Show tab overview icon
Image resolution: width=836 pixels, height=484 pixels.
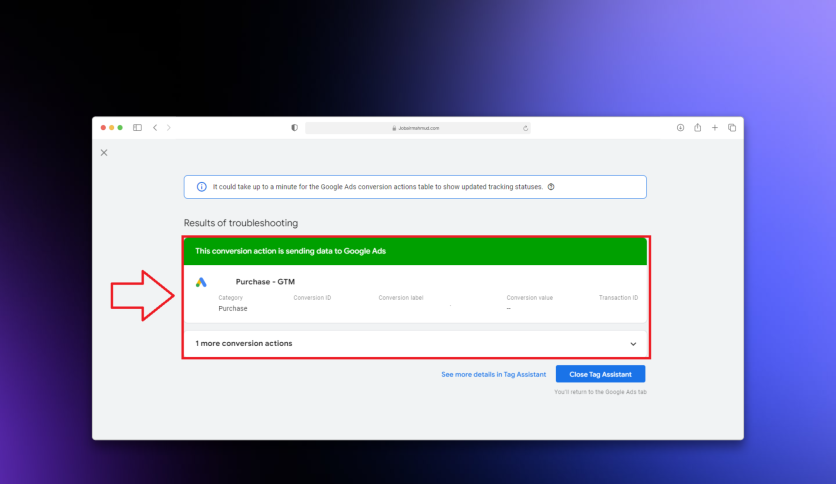732,127
